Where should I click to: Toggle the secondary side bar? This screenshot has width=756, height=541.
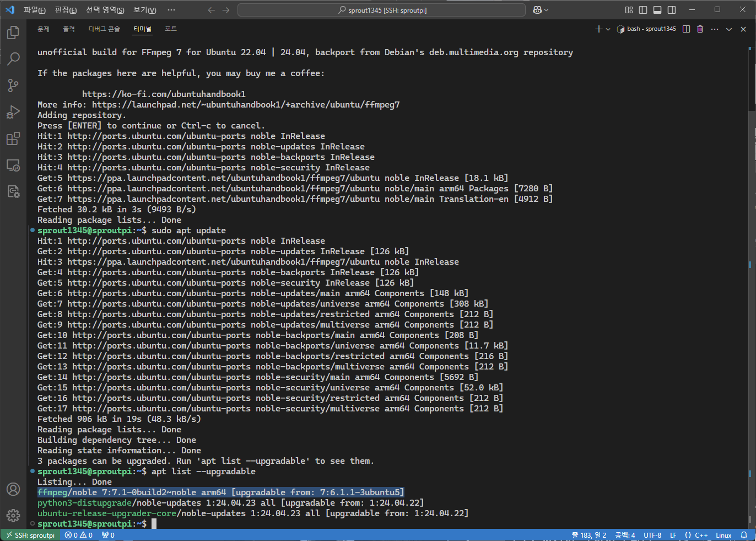coord(672,10)
